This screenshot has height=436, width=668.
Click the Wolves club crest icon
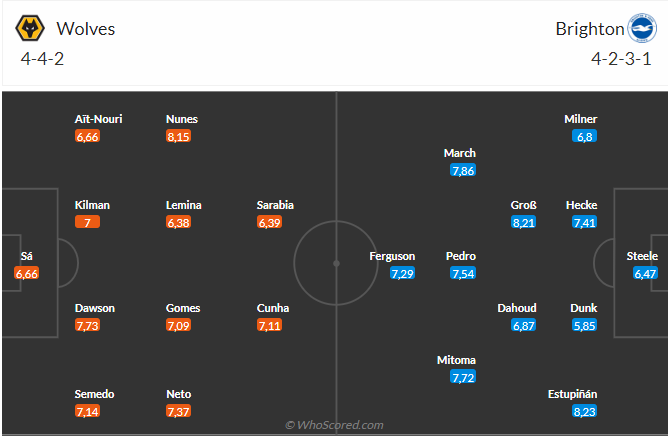[x=30, y=29]
